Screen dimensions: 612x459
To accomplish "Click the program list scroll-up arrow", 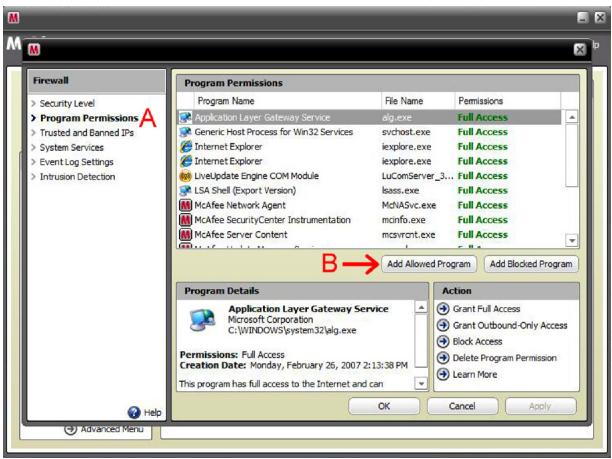I will tap(572, 117).
